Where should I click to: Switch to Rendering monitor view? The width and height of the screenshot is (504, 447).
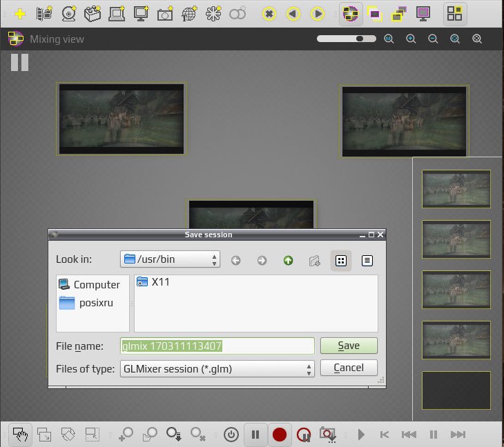point(423,14)
